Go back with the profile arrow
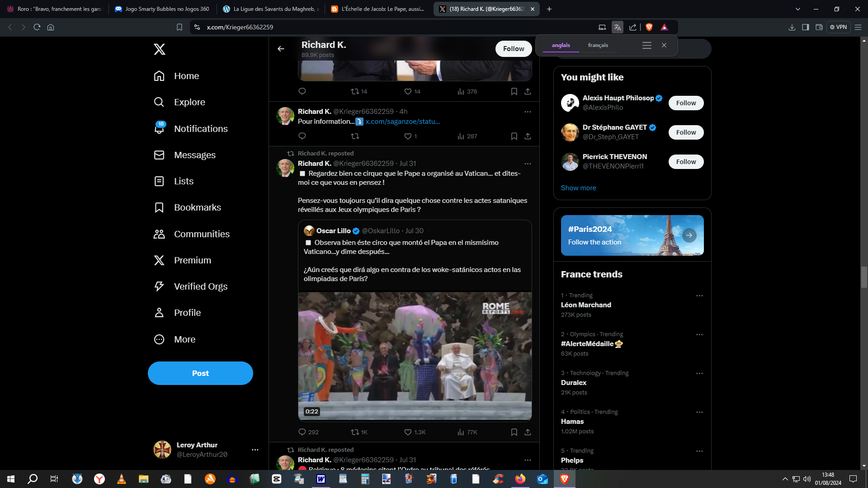This screenshot has height=488, width=868. coord(281,49)
